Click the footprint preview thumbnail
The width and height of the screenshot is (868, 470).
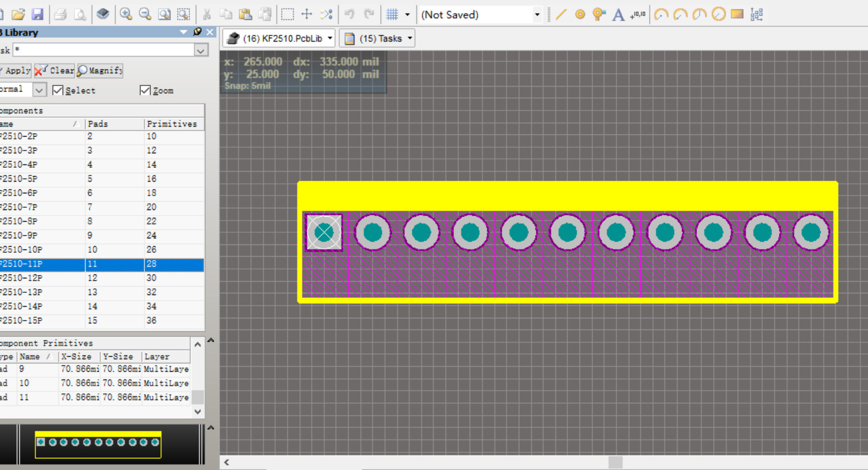(x=98, y=444)
